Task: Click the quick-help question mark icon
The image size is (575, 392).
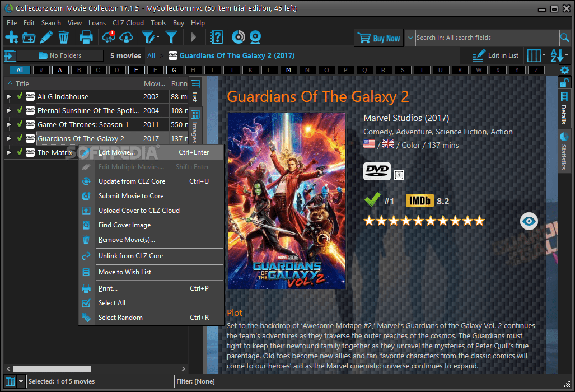Action: (x=216, y=38)
